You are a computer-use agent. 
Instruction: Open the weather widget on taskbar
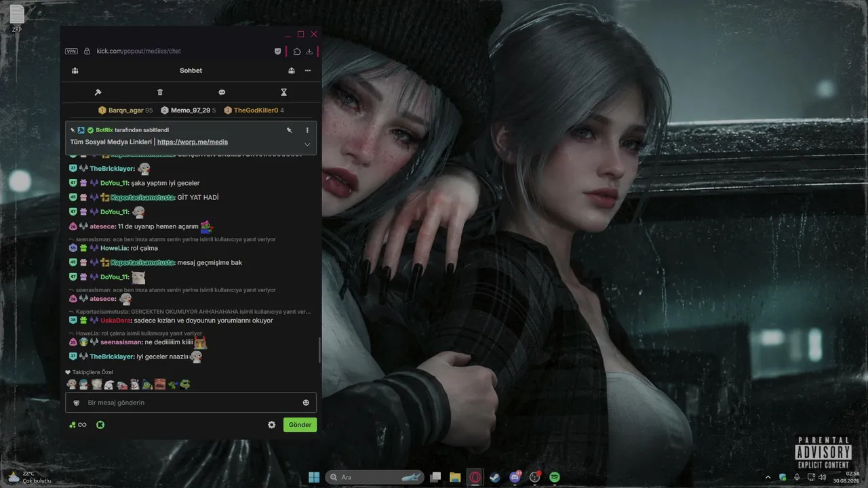(30, 477)
